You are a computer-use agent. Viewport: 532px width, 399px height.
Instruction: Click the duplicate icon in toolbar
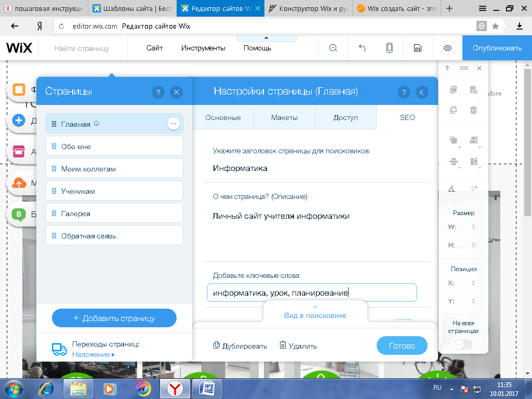pos(453,110)
